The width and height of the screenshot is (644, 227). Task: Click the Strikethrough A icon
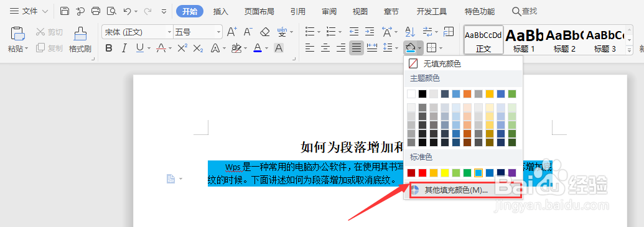tap(161, 49)
